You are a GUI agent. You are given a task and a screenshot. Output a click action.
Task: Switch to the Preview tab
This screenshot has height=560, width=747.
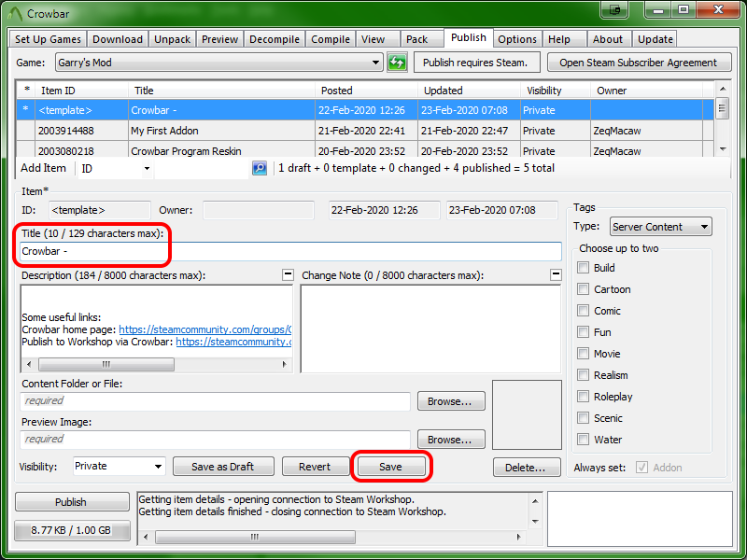pos(219,39)
